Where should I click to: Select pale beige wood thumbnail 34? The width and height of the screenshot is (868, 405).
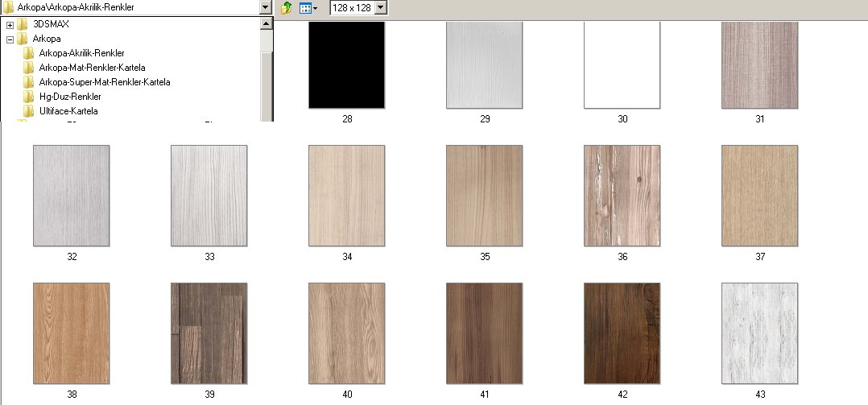(346, 196)
